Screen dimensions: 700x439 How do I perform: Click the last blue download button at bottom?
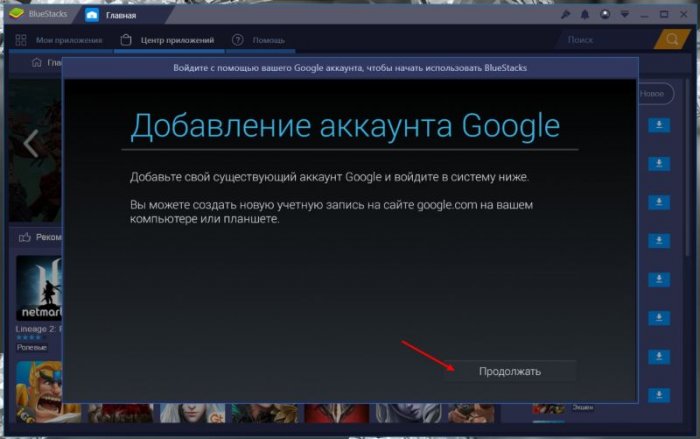[x=658, y=395]
